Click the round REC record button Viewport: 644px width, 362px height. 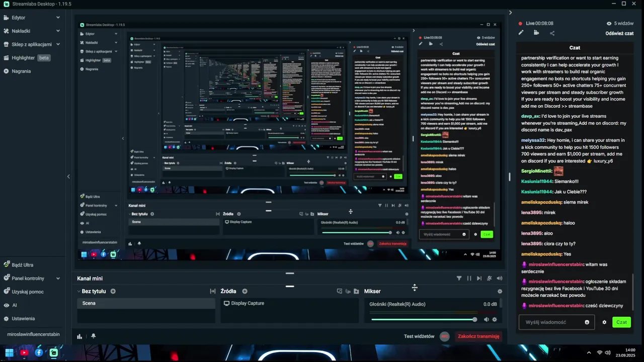coord(444,336)
